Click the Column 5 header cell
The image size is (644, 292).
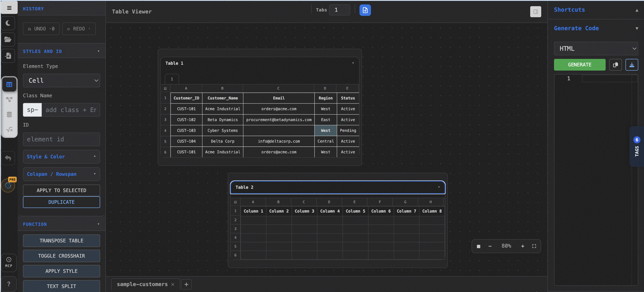[355, 211]
